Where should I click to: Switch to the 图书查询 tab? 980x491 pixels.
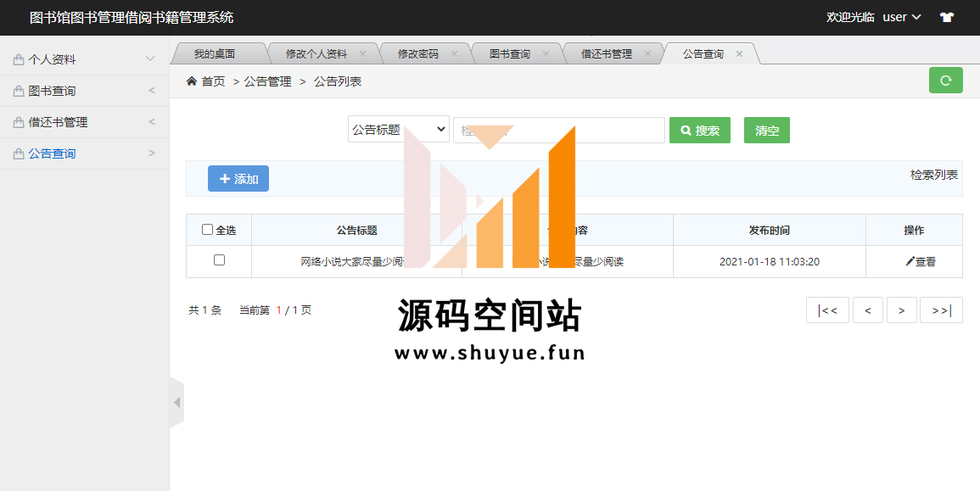click(510, 53)
